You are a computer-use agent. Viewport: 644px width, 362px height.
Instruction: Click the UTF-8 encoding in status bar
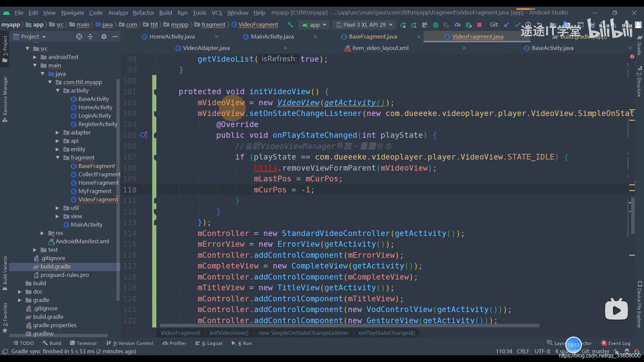[542, 351]
